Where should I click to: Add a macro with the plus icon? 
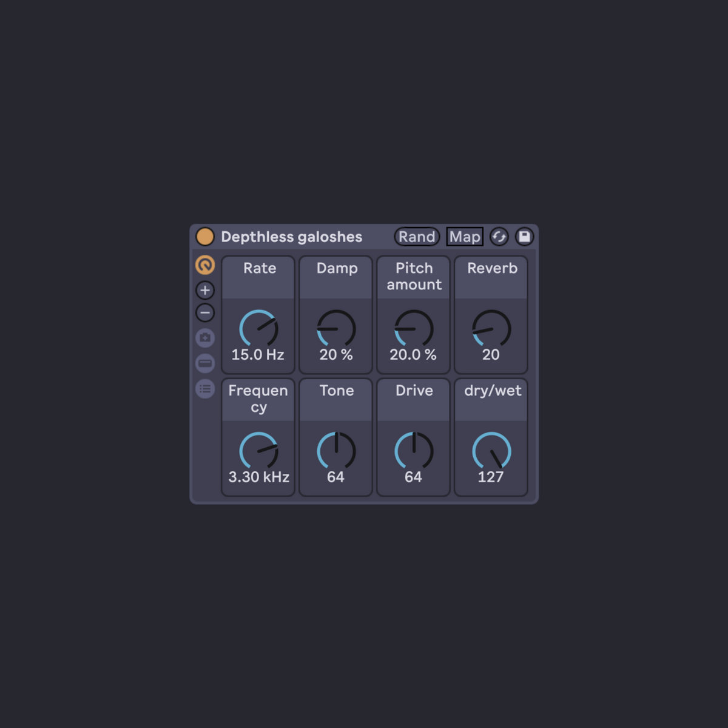tap(205, 291)
